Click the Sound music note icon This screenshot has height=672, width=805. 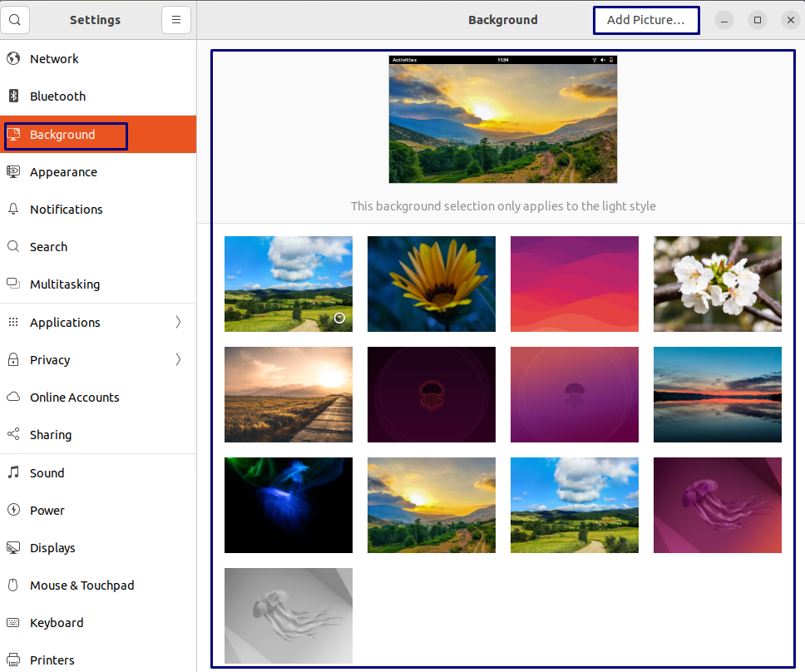point(13,472)
